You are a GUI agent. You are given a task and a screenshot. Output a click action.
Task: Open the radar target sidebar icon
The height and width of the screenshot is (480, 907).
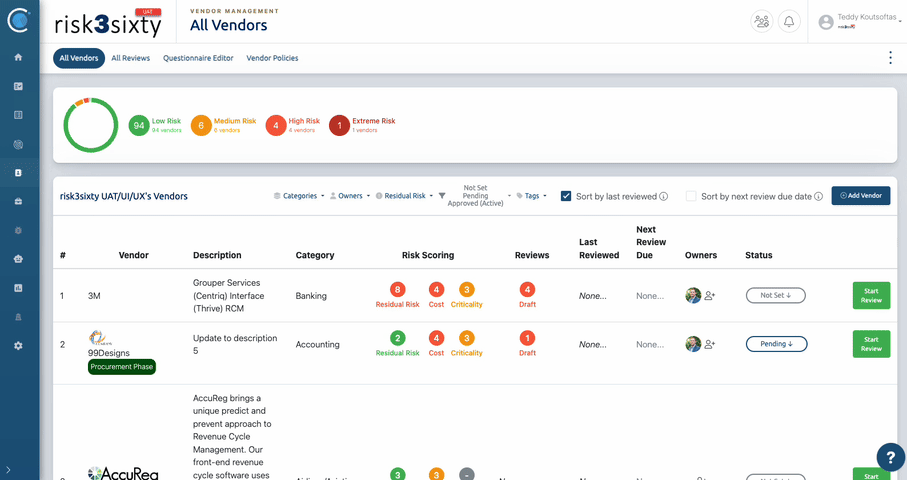pyautogui.click(x=19, y=144)
